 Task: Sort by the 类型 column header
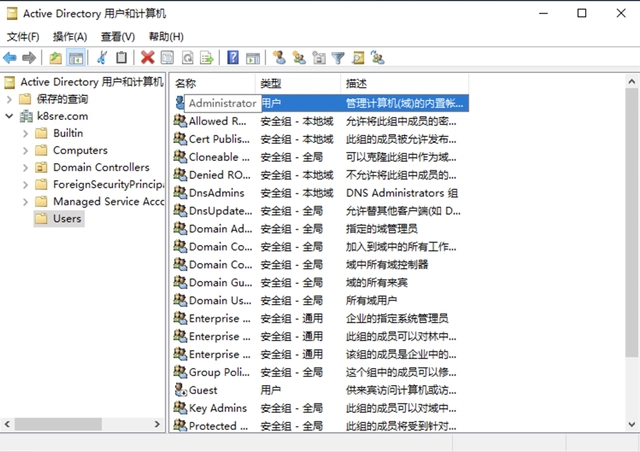(298, 84)
